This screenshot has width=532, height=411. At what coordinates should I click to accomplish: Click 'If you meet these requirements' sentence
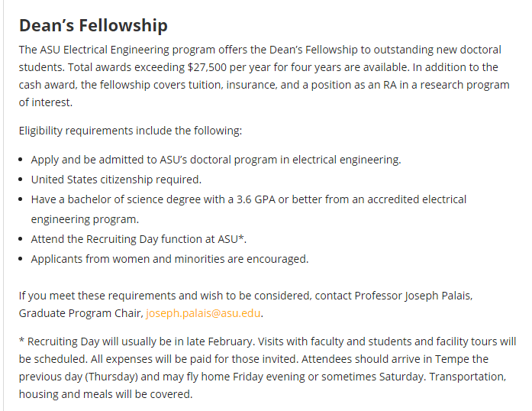99,295
